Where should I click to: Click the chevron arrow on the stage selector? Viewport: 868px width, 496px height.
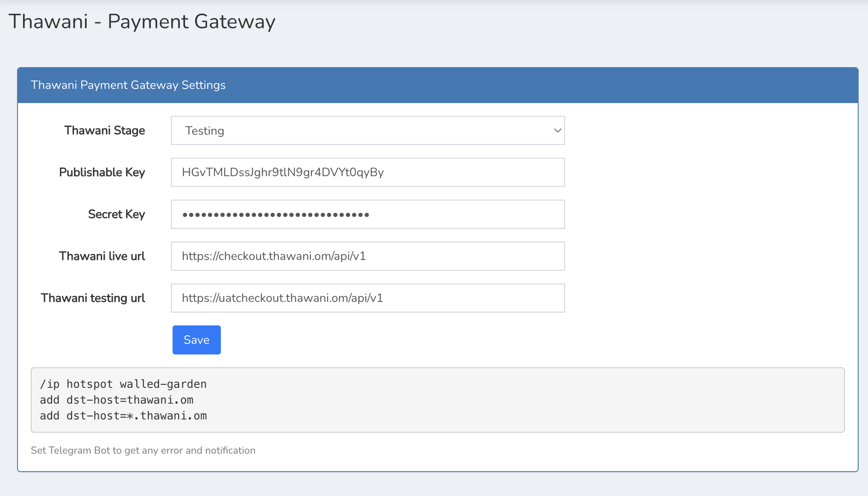coord(557,130)
